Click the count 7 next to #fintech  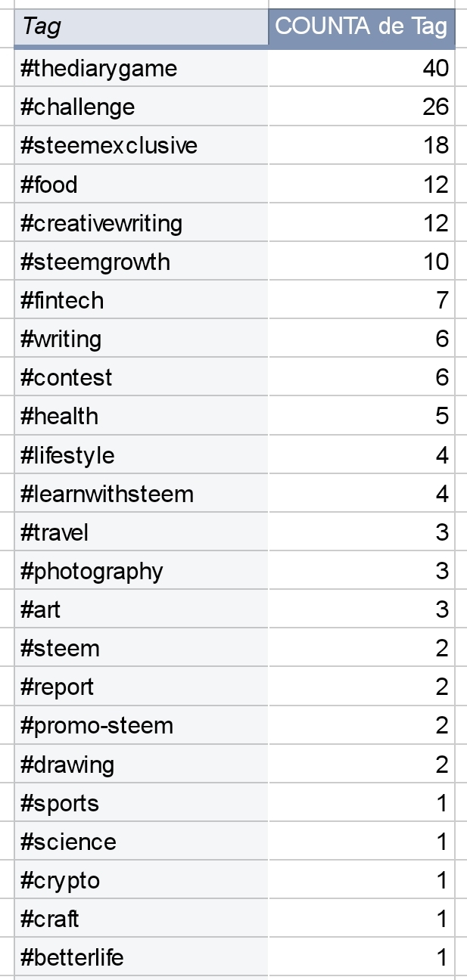362,301
